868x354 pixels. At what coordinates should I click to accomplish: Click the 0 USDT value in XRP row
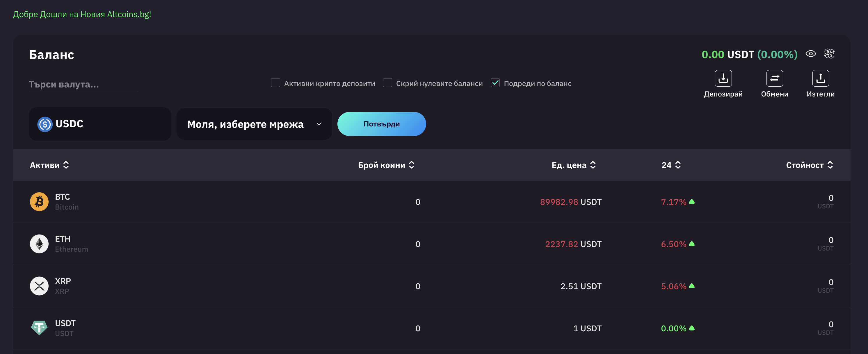pos(826,286)
